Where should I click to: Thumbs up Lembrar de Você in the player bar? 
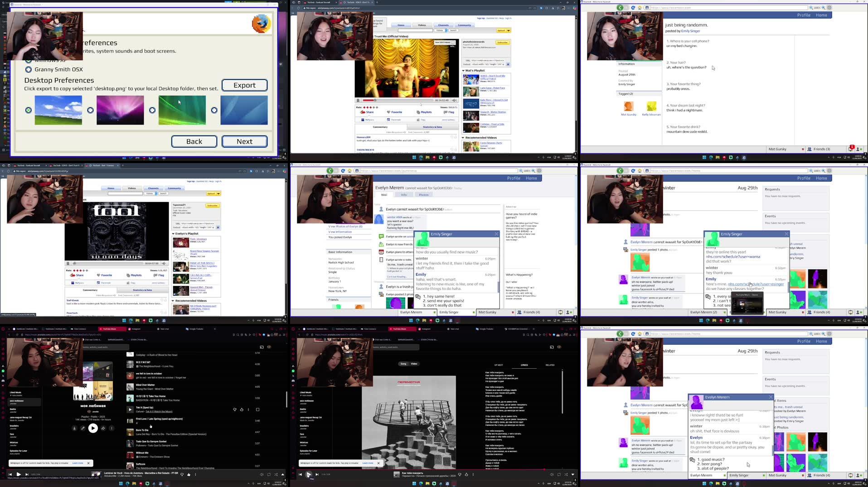(189, 474)
